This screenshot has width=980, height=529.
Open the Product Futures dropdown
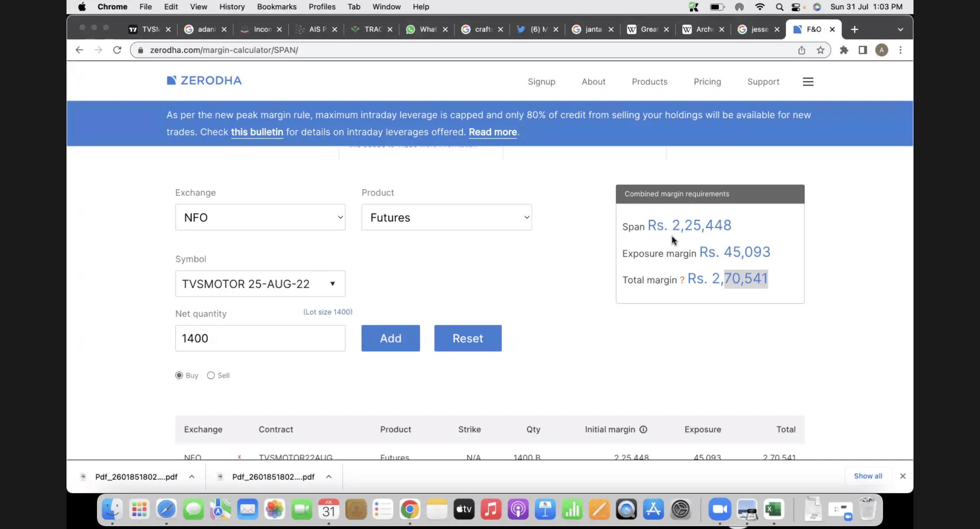(x=446, y=217)
